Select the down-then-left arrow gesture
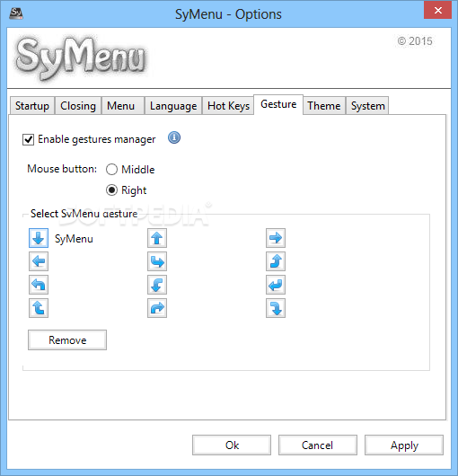 [x=276, y=285]
